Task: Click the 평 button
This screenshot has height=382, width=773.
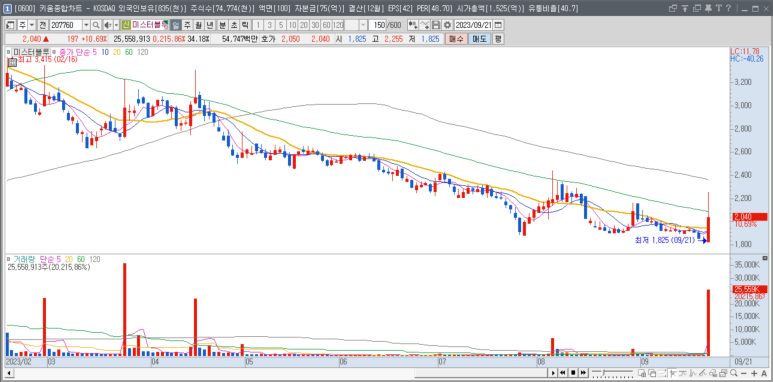Action: [498, 39]
